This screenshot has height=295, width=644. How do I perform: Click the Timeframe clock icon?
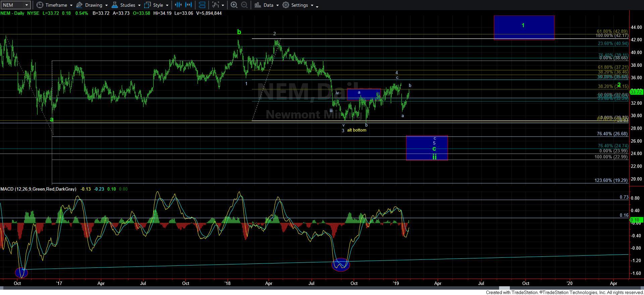click(x=40, y=5)
